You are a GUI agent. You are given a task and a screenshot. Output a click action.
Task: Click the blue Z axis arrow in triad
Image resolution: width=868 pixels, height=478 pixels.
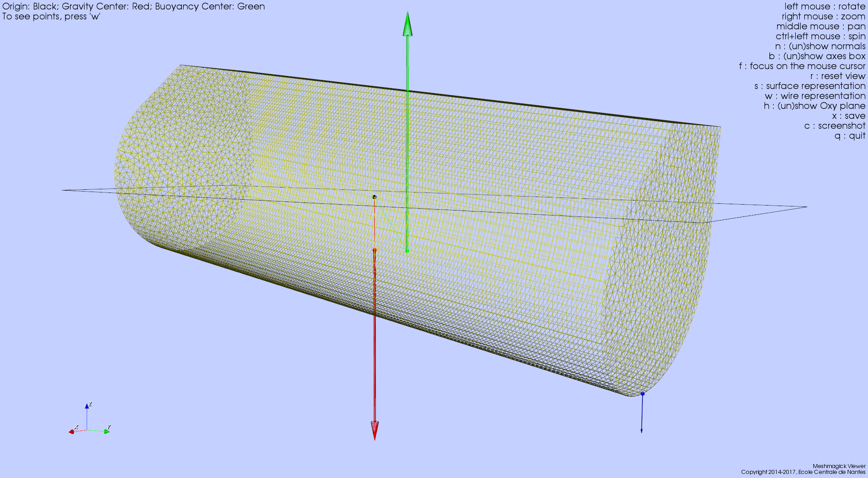pyautogui.click(x=87, y=406)
